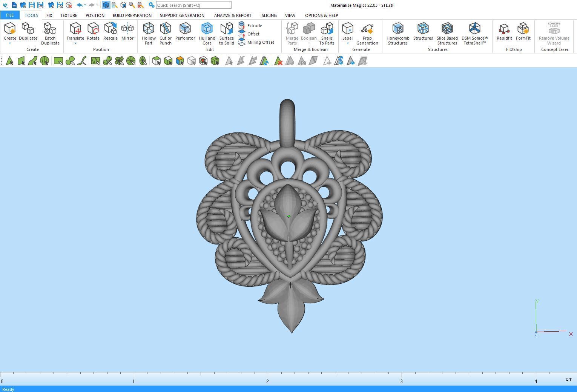The width and height of the screenshot is (577, 392).
Task: Click the Surface to Solid tool
Action: [227, 34]
